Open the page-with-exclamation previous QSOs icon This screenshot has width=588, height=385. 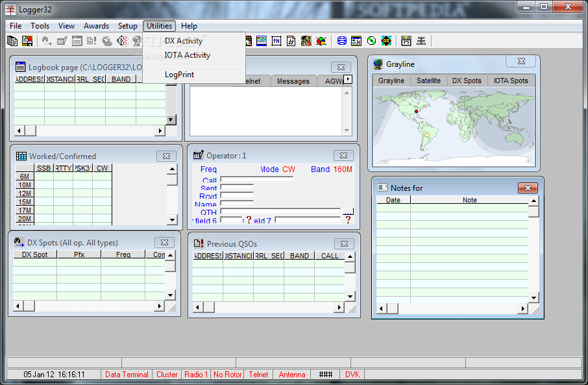click(92, 41)
